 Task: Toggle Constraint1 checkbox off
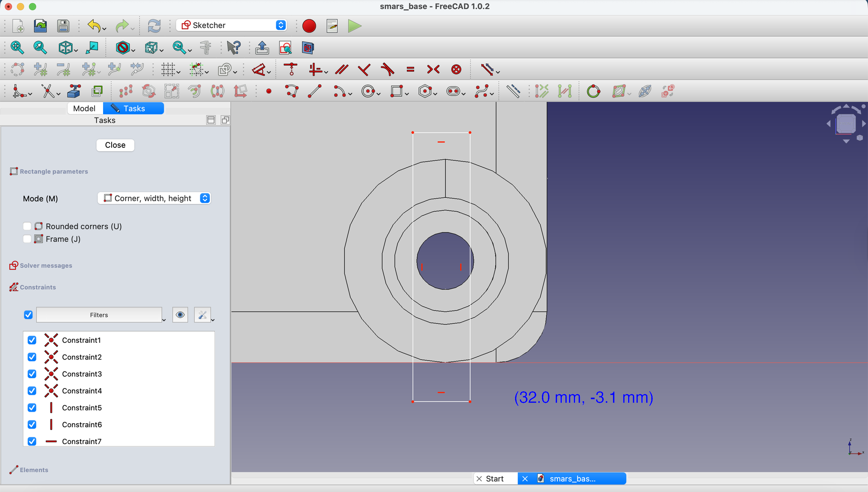point(32,340)
